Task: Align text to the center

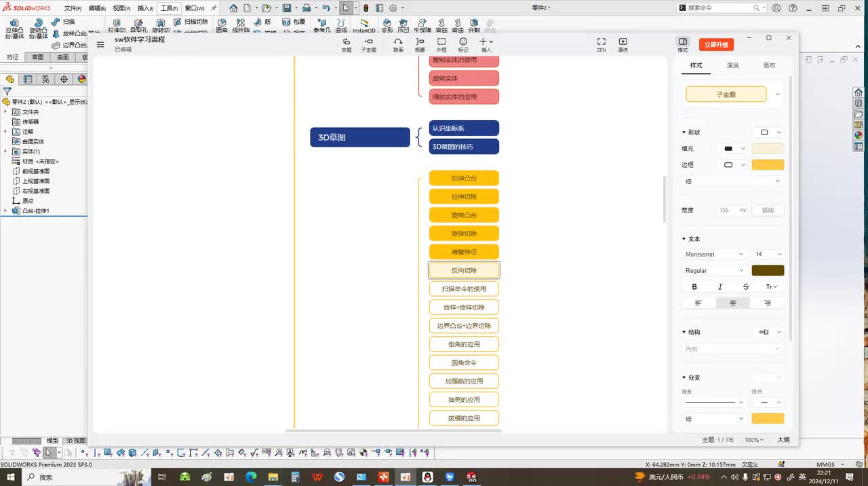Action: pyautogui.click(x=732, y=303)
